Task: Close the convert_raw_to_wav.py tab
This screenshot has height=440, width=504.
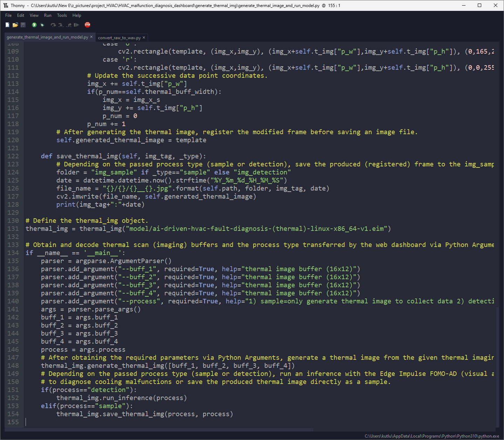Action: [144, 37]
